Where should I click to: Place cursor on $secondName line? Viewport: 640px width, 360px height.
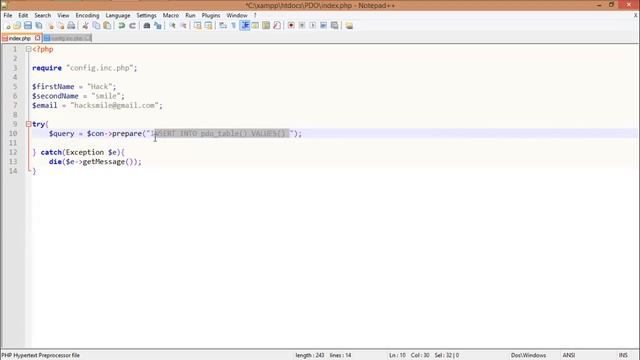point(78,96)
